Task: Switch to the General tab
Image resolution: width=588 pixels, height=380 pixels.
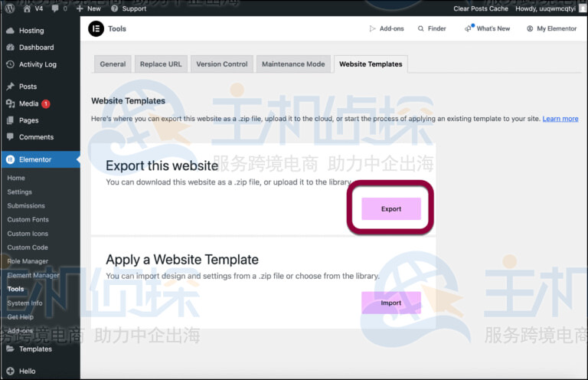Action: pyautogui.click(x=113, y=64)
